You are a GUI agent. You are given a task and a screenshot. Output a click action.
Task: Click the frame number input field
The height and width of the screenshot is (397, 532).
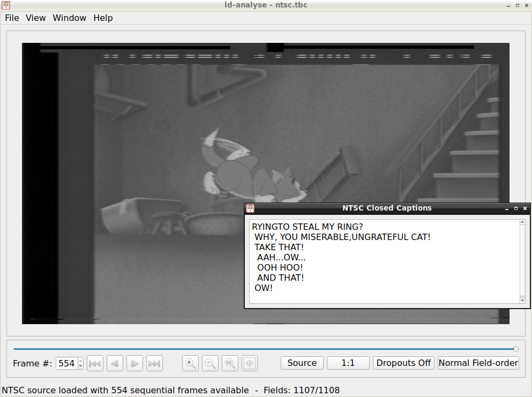[x=67, y=363]
